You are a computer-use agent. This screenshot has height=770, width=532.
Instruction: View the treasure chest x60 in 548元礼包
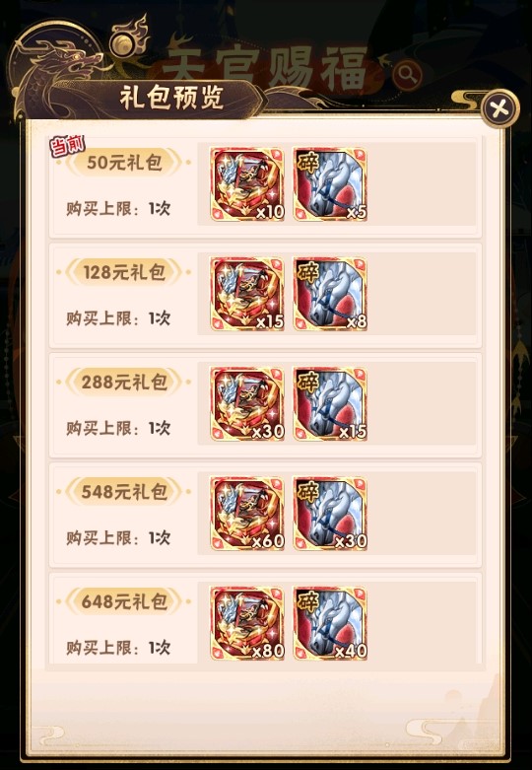pos(247,514)
